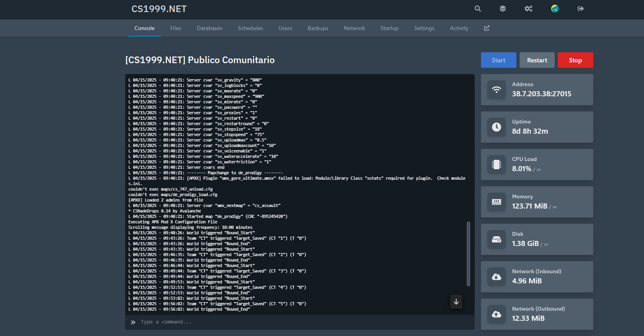Jump to console bottom with down arrow

(x=456, y=302)
